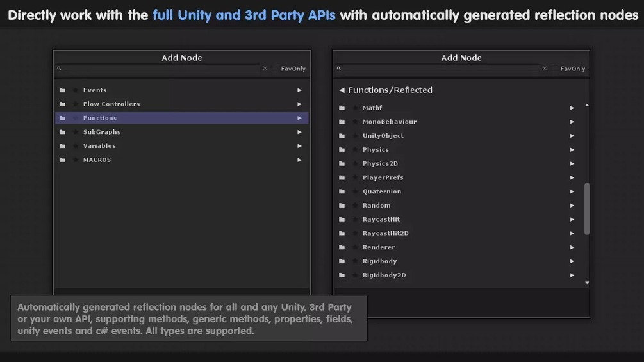Clear the left panel search with X
This screenshot has height=362, width=644.
click(x=265, y=69)
